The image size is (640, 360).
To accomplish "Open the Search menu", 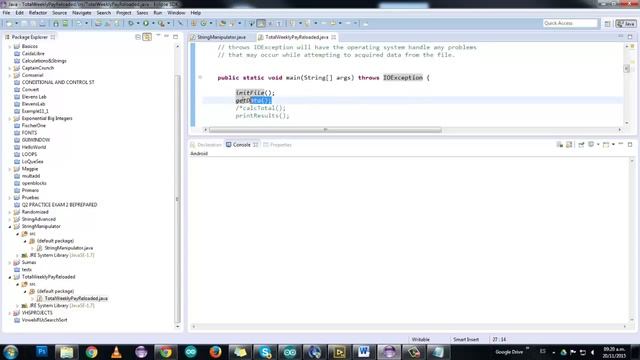I will coord(104,13).
